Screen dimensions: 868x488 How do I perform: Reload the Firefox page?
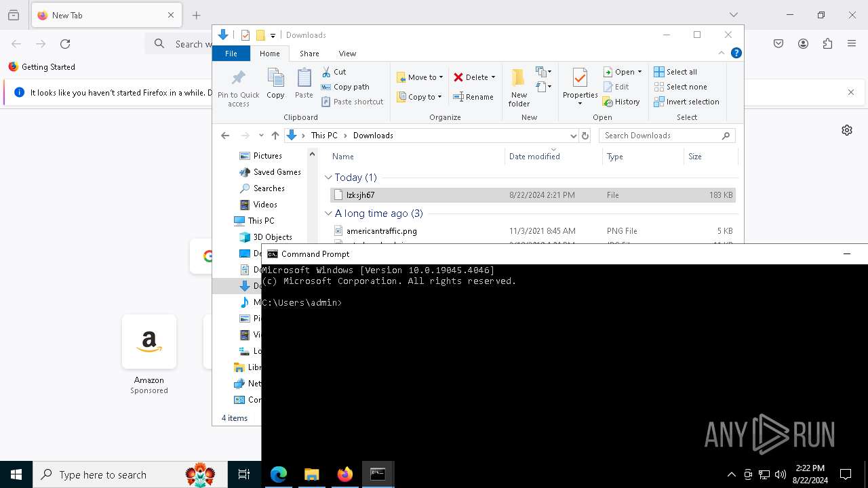coord(65,44)
